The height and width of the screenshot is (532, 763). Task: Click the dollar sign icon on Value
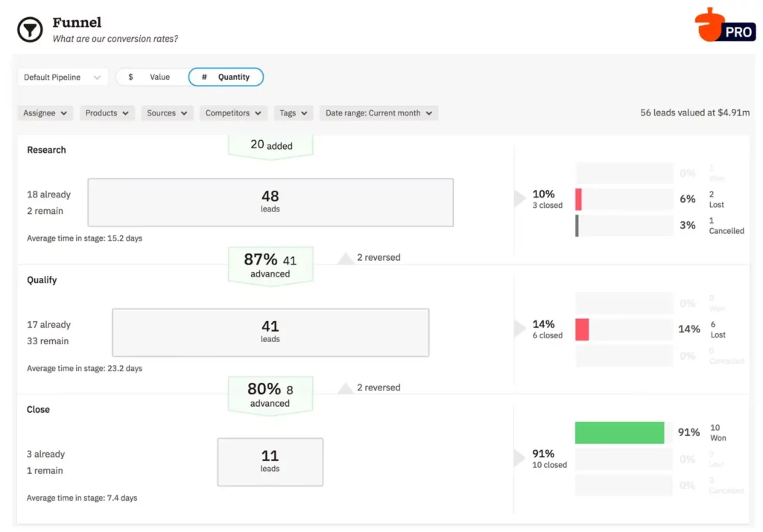130,77
